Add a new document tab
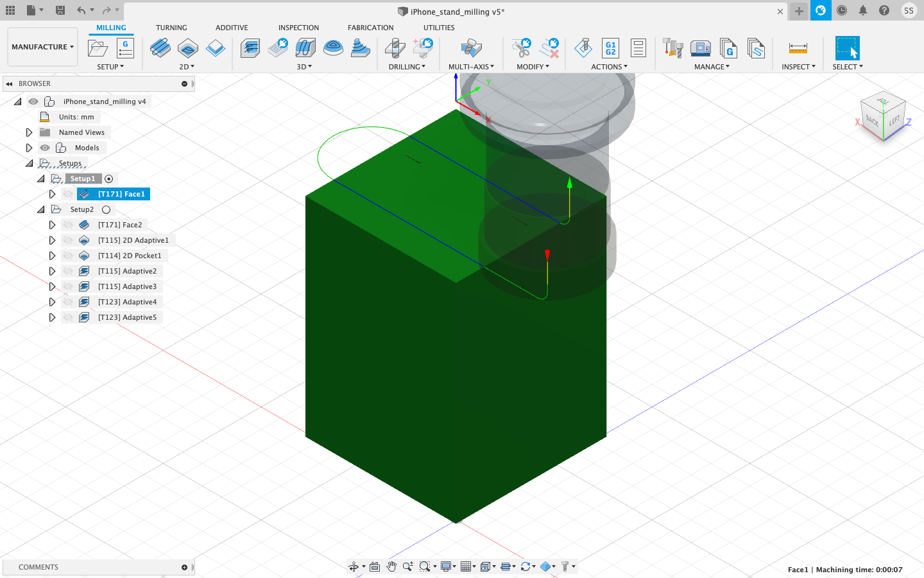This screenshot has width=924, height=578. [799, 11]
